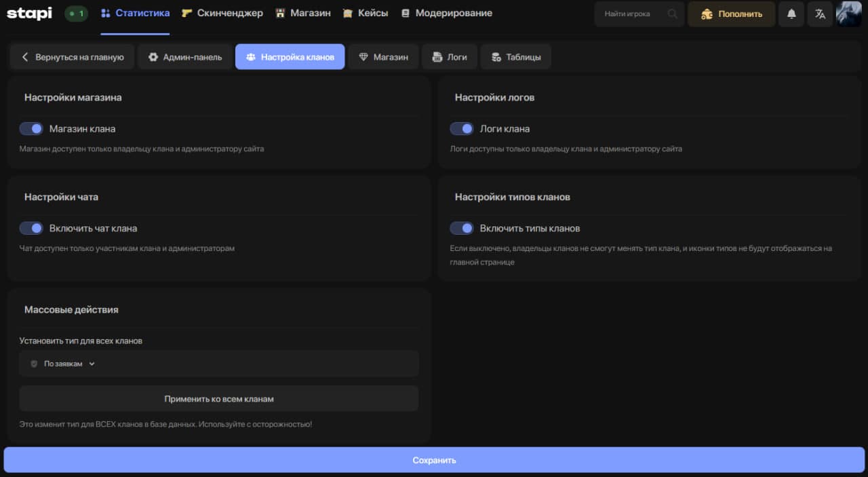Viewport: 868px width, 477px height.
Task: Open notifications bell icon
Action: pos(791,14)
